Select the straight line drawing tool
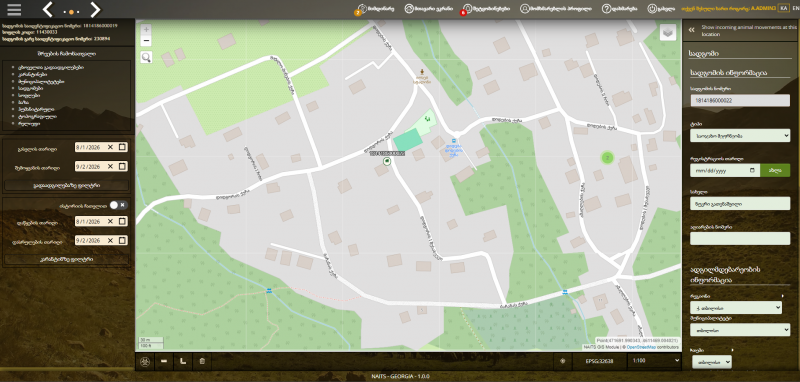 (164, 362)
